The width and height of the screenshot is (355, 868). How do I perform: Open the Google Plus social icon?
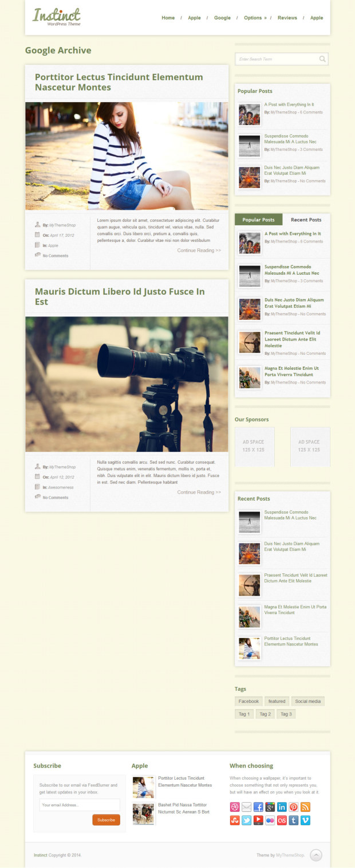[270, 807]
